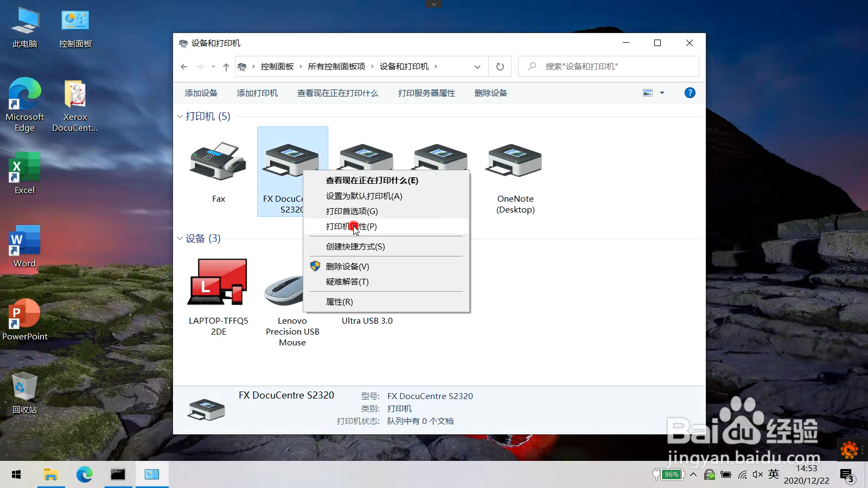Toggle the 英 input language indicator
This screenshot has width=868, height=488.
tap(773, 474)
